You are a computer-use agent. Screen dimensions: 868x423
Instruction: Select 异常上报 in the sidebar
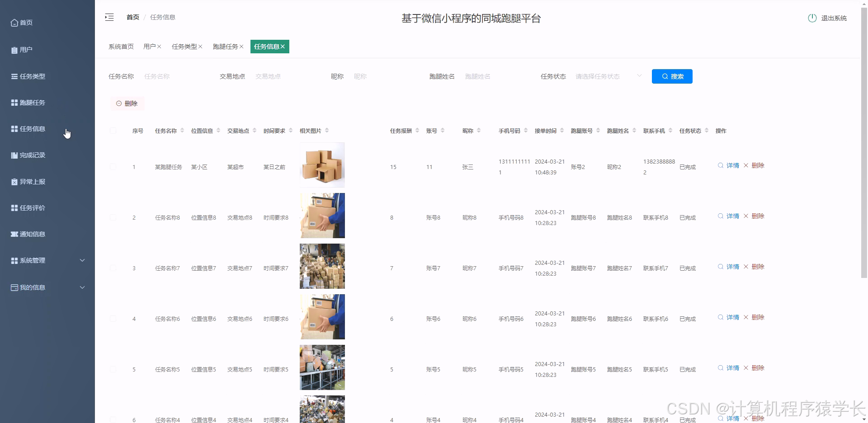tap(32, 182)
